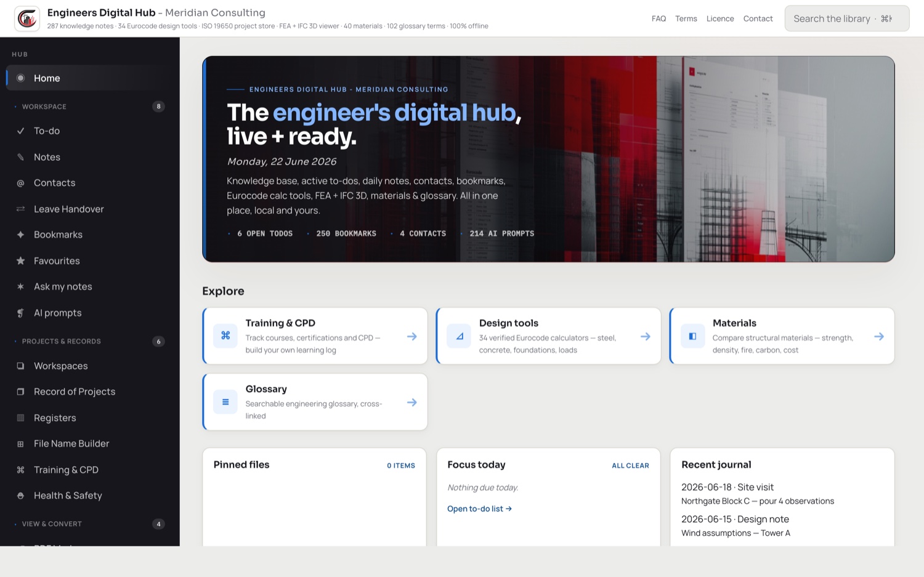Click the To-do checkmark icon
924x577 pixels.
point(20,131)
